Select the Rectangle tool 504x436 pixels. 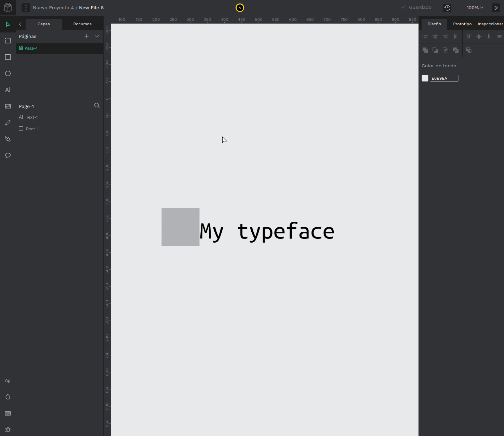pyautogui.click(x=8, y=57)
